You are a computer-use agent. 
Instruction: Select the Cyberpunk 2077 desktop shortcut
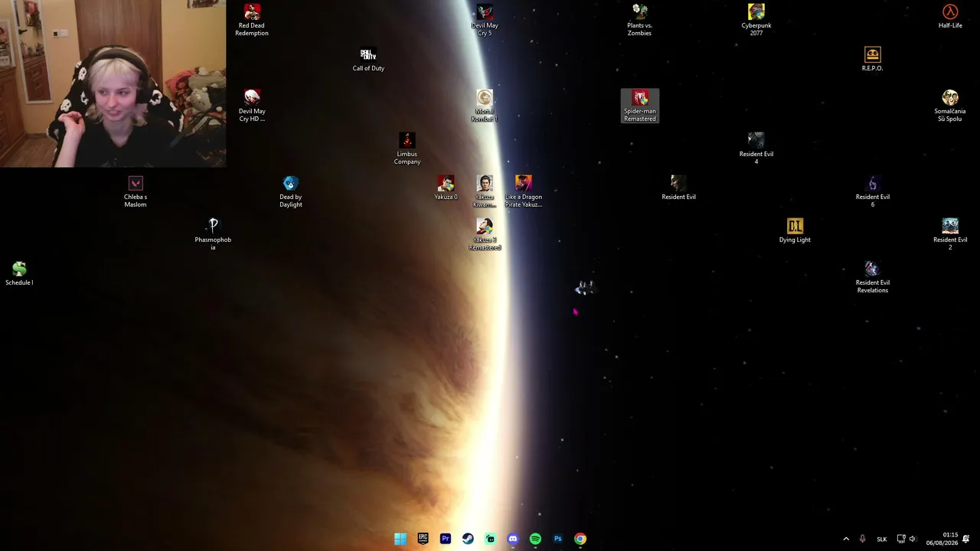pos(756,20)
